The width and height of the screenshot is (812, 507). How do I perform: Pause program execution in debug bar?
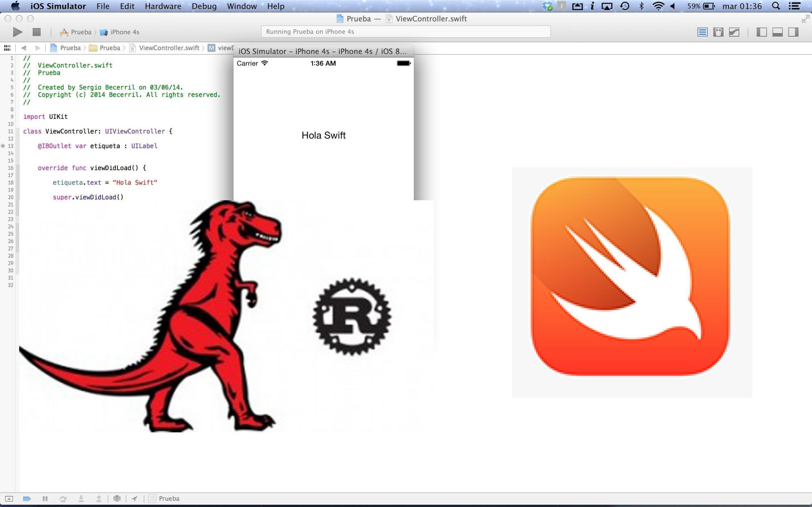pyautogui.click(x=45, y=499)
